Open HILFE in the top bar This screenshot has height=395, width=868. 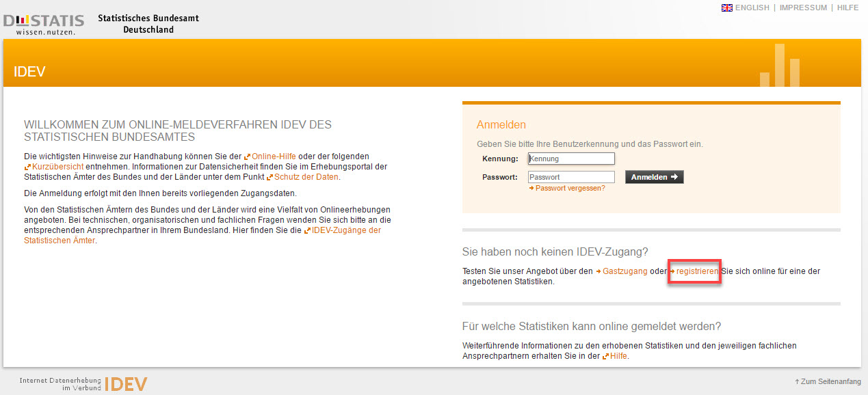pos(848,8)
